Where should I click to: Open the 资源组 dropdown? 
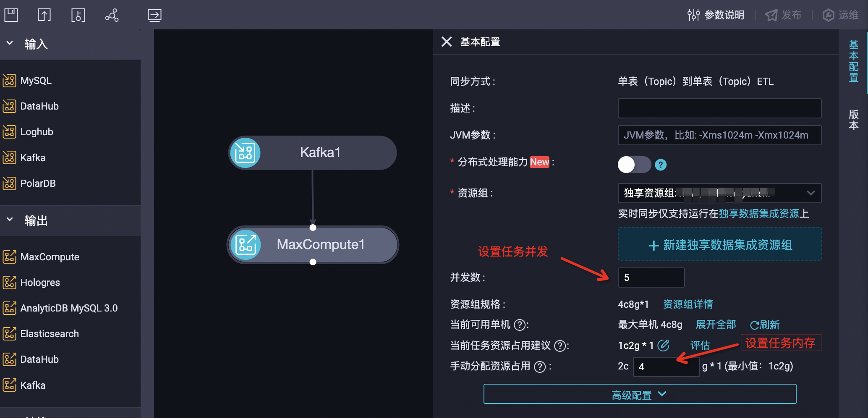click(719, 193)
